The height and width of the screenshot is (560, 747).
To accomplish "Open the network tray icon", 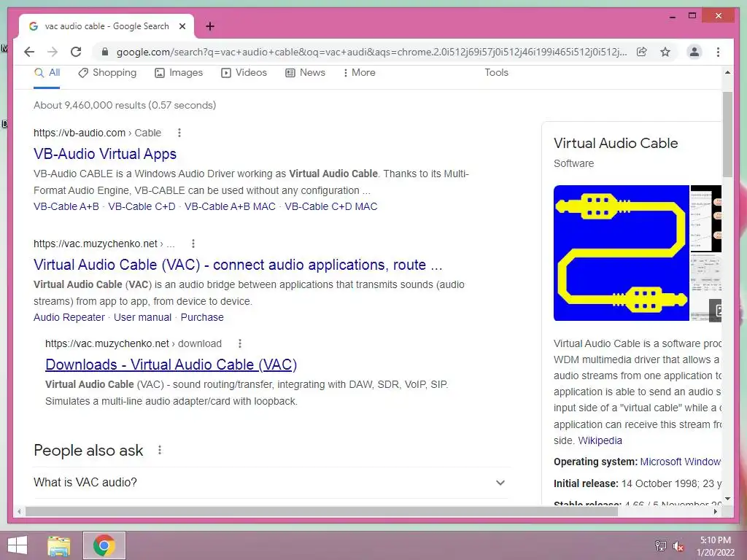I will pos(660,545).
